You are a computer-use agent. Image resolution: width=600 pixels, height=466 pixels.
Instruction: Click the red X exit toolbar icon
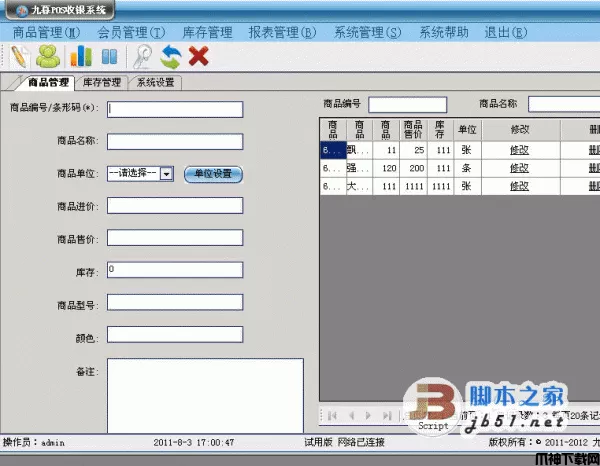pos(199,56)
